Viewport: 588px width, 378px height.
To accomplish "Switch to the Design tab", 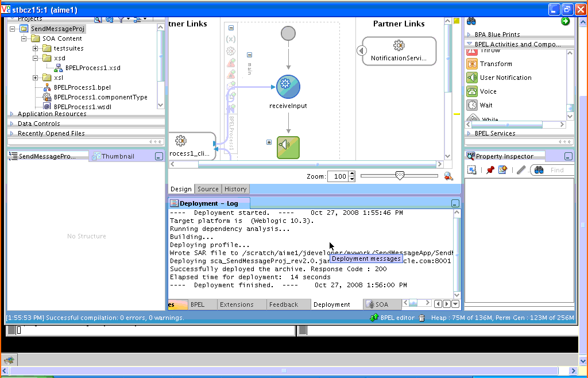I will (x=181, y=189).
